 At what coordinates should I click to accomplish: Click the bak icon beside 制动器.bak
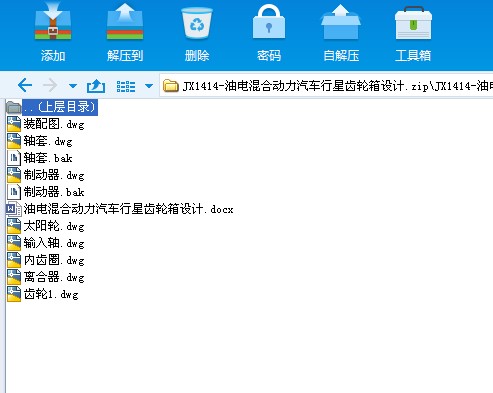tap(14, 192)
